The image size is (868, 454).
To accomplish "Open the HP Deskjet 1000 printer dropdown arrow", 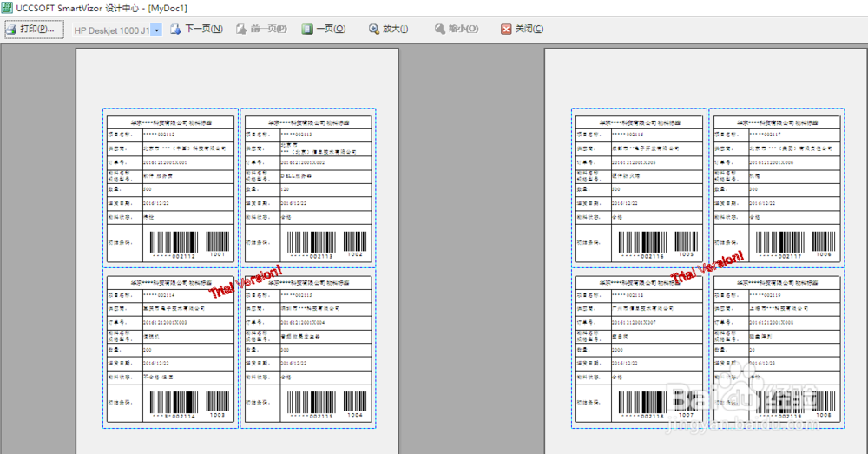I will (156, 30).
